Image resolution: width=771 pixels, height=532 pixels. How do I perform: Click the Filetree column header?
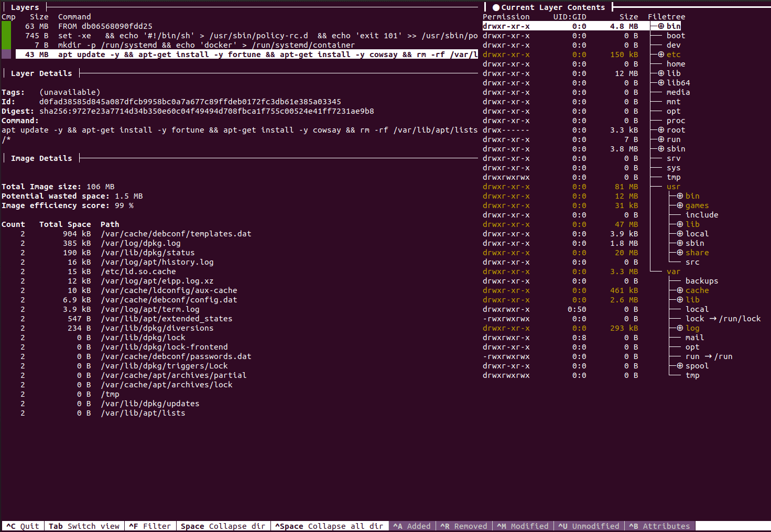[666, 17]
